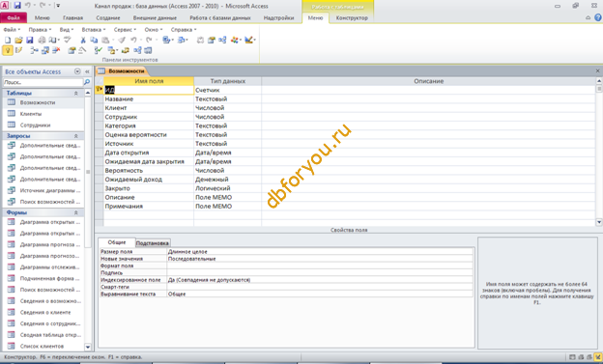
Task: Switch to the Главная ribbon tab
Action: click(72, 17)
